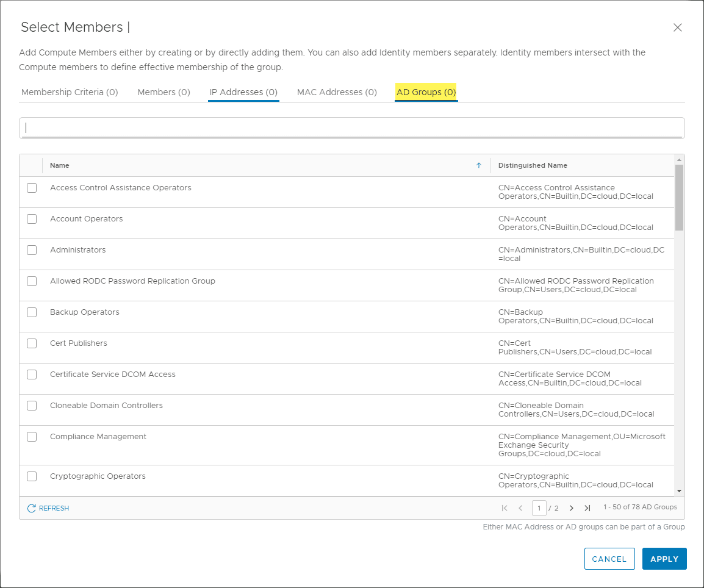
Task: Click the previous page arrow
Action: point(520,507)
